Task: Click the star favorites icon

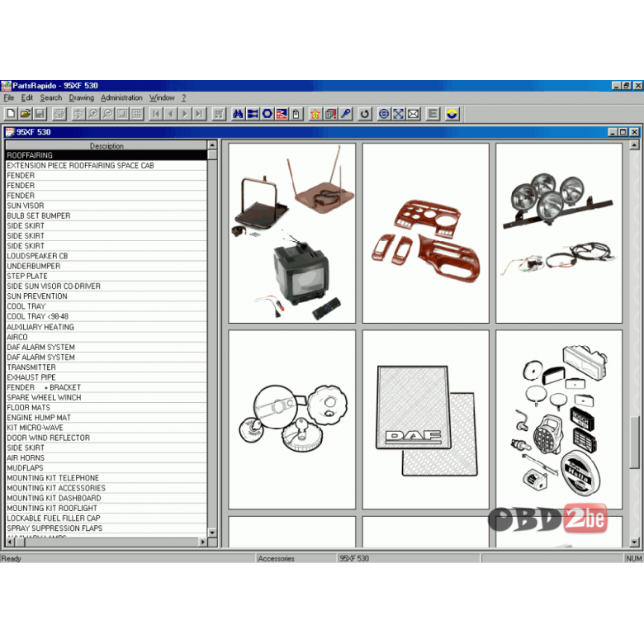Action: pyautogui.click(x=315, y=114)
